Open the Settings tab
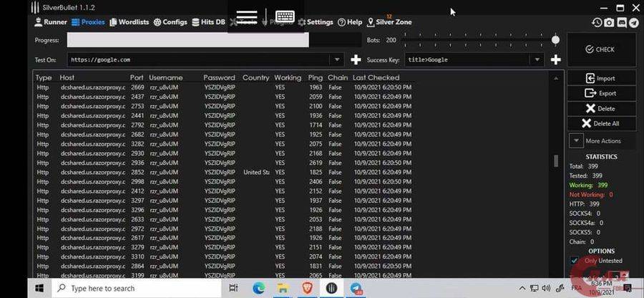 tap(316, 22)
